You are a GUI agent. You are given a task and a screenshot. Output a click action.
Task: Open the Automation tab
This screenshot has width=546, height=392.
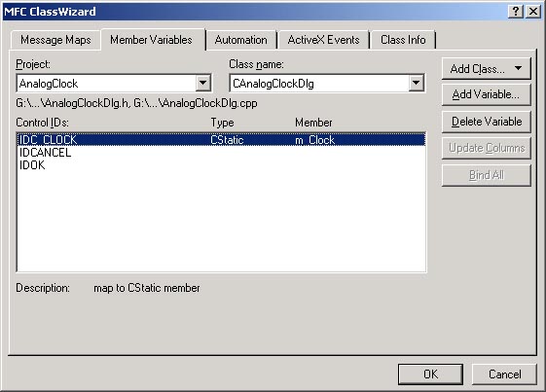coord(241,40)
